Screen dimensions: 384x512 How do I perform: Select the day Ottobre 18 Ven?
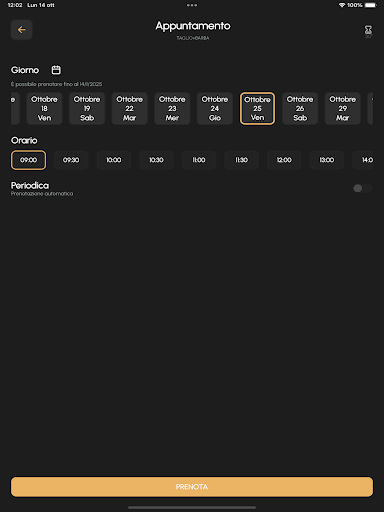[44, 108]
